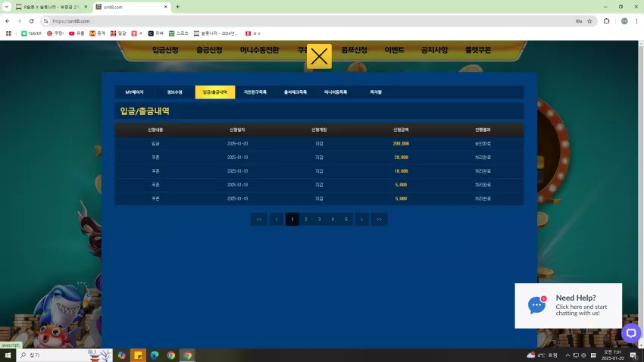The width and height of the screenshot is (644, 362).
Task: View site information icon in address bar
Action: 46,21
